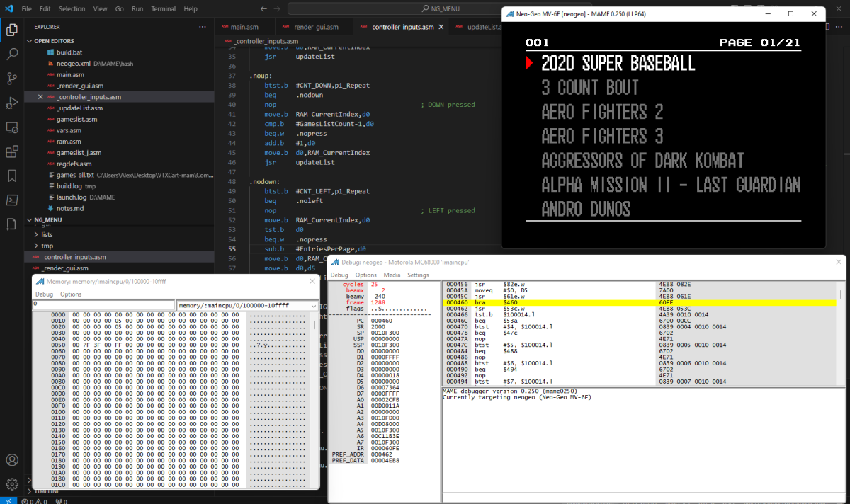The height and width of the screenshot is (504, 850).
Task: Open games_all.txt in Open Editors
Action: 74,175
